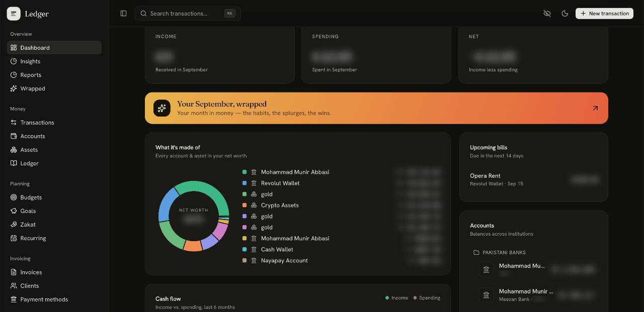Open Clients from the sidebar
644x312 pixels.
54,286
